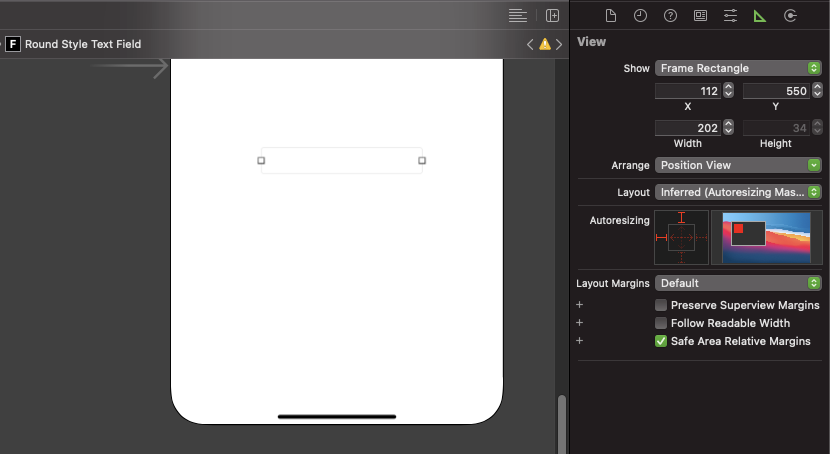This screenshot has width=830, height=454.
Task: Open the History inspector tab
Action: pos(640,16)
